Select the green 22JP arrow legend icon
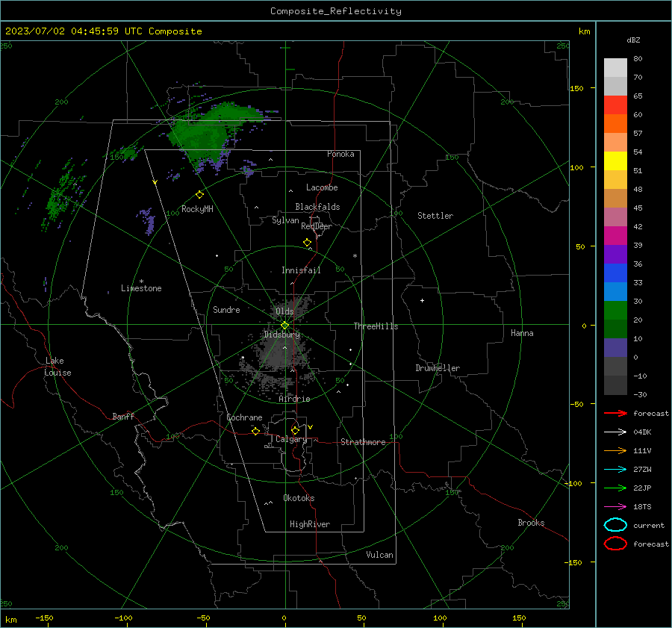Viewport: 672px width, 628px height. [615, 488]
